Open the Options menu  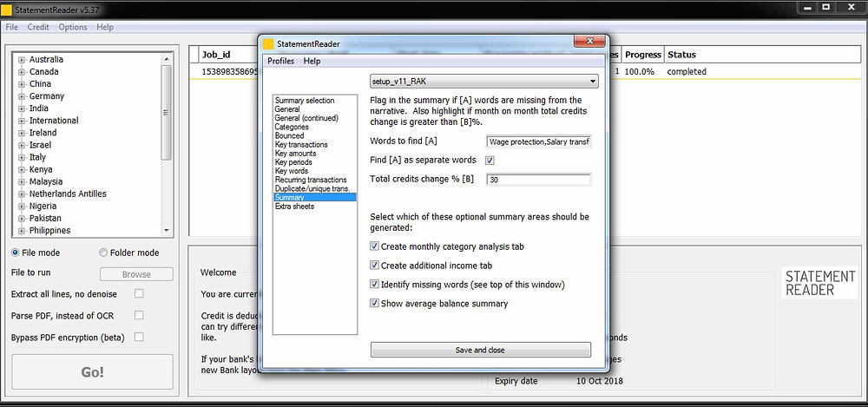tap(73, 27)
